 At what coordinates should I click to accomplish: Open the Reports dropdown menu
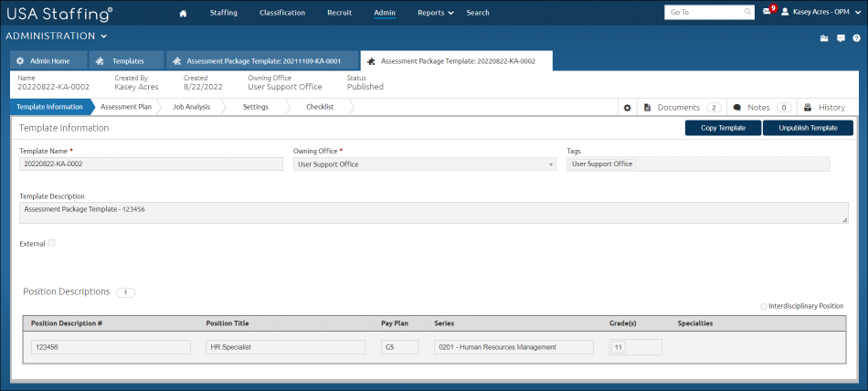(436, 13)
